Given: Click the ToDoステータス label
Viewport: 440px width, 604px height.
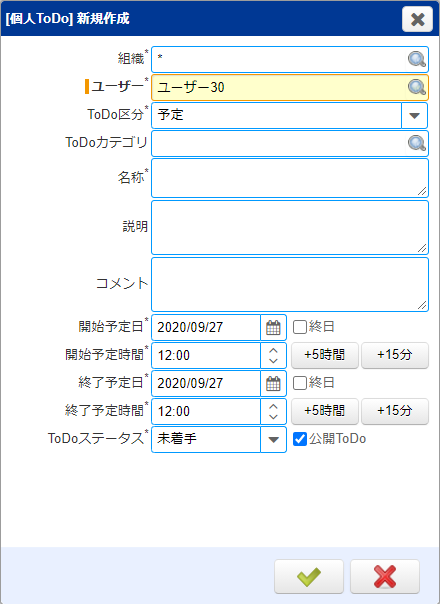Looking at the screenshot, I should [x=98, y=438].
